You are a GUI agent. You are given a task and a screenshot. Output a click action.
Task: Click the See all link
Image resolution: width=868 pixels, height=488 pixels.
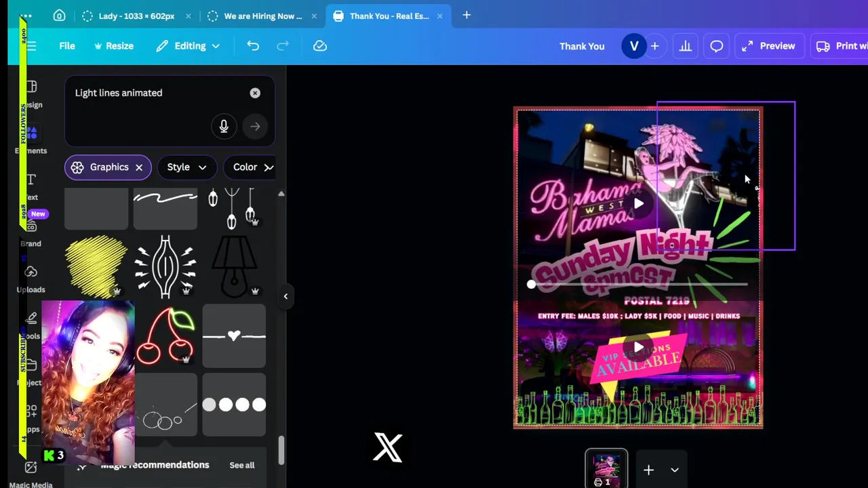click(x=242, y=465)
